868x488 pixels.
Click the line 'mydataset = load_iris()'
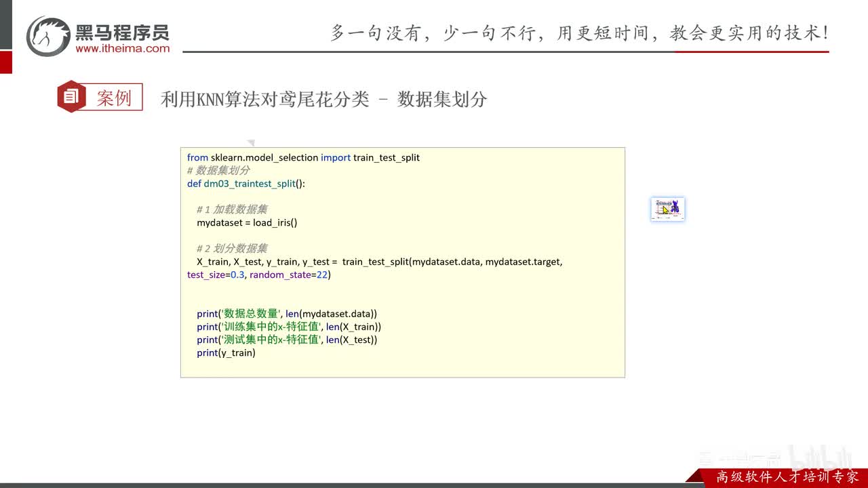248,222
